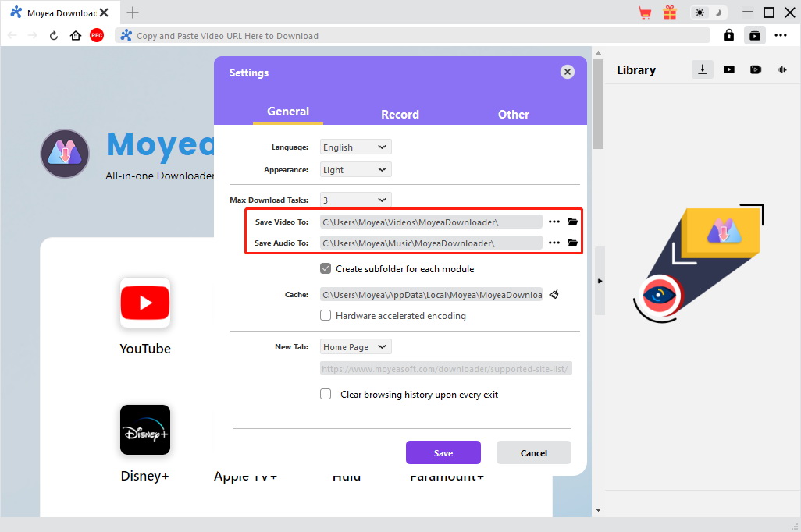Open the Save Video To folder
The height and width of the screenshot is (532, 801).
573,222
